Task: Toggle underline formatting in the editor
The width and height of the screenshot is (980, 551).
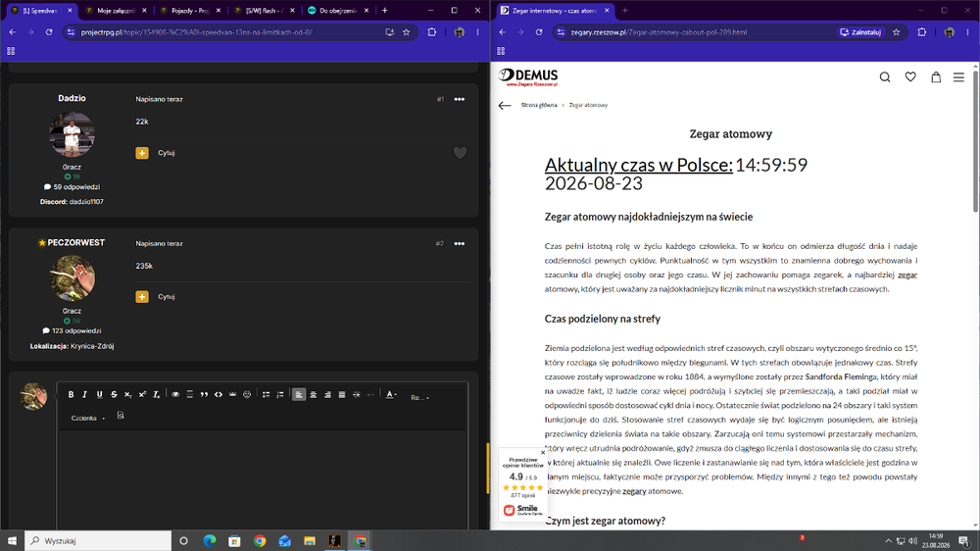Action: pos(99,395)
